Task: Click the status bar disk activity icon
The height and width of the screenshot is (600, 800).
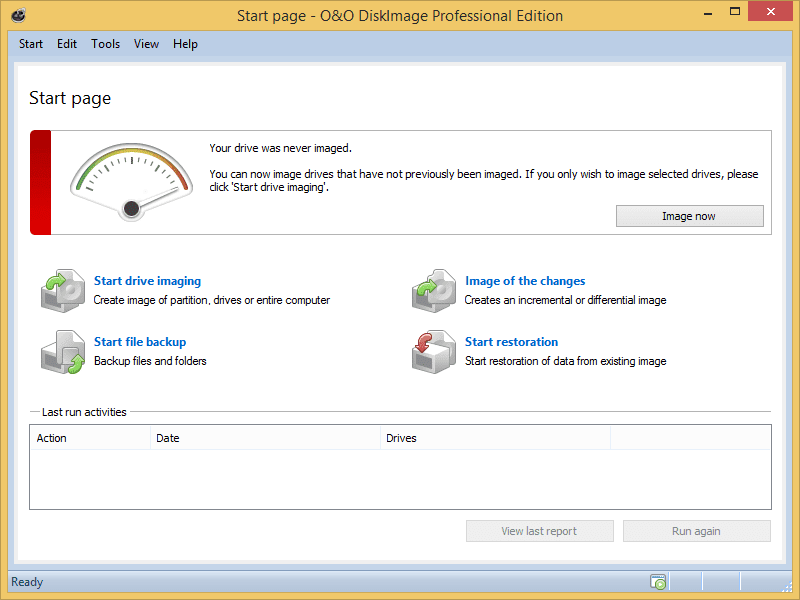Action: click(x=658, y=582)
